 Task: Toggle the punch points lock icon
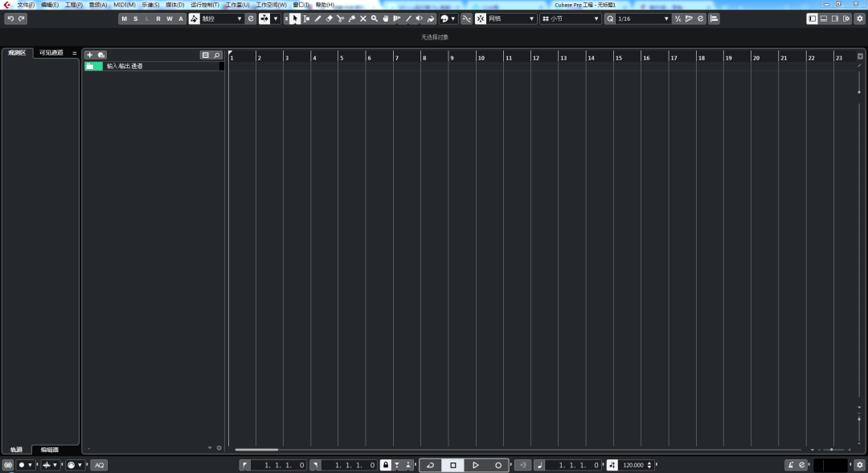[386, 465]
